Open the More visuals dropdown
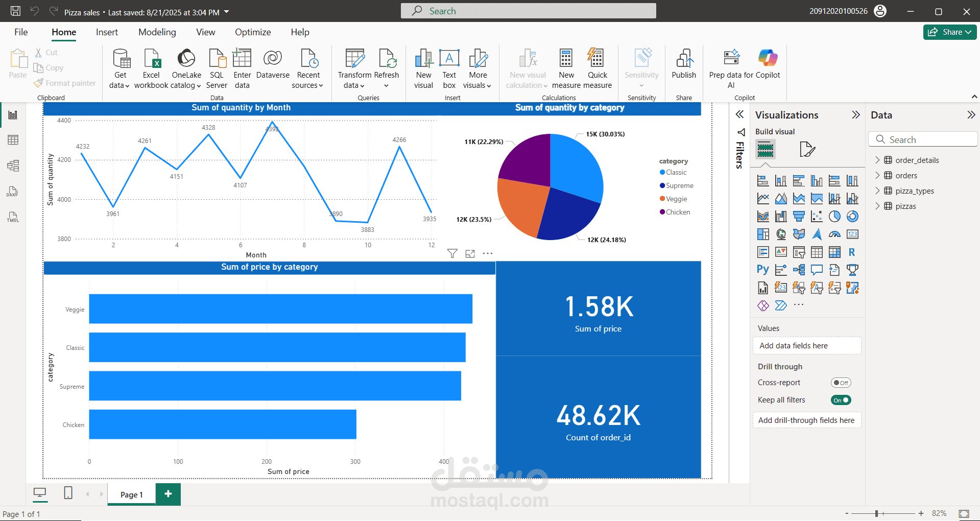 [x=477, y=69]
